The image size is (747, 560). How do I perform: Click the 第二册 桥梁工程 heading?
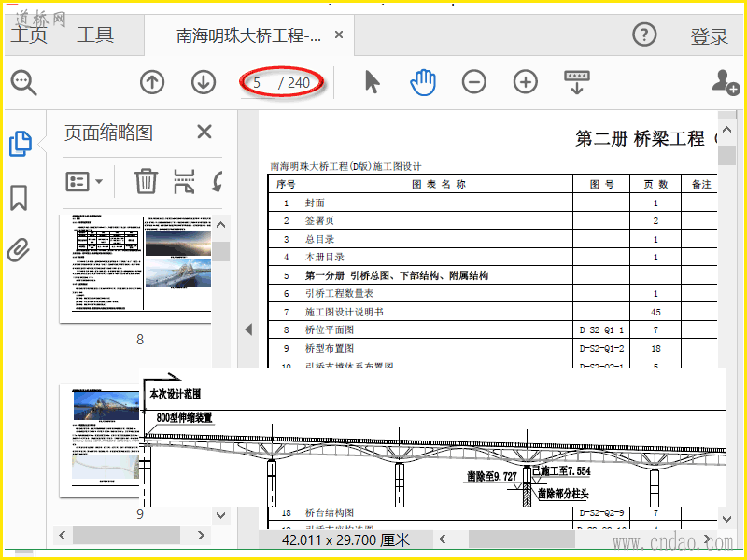point(640,138)
